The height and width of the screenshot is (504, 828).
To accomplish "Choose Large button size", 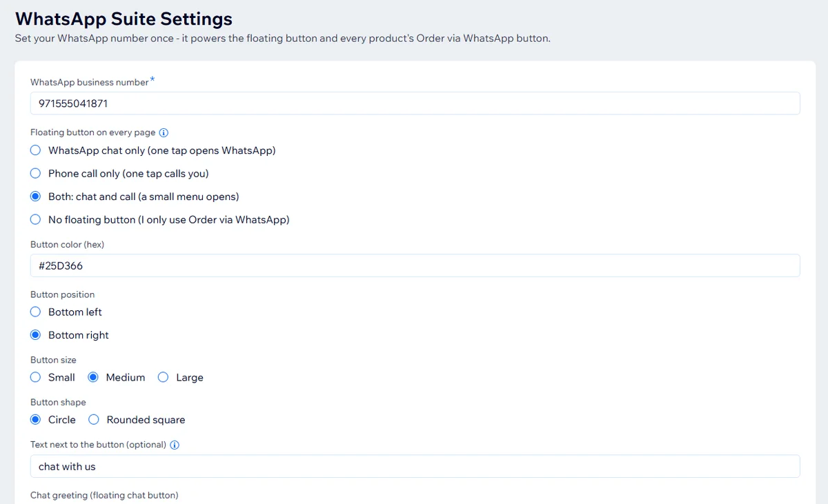I will [x=163, y=377].
